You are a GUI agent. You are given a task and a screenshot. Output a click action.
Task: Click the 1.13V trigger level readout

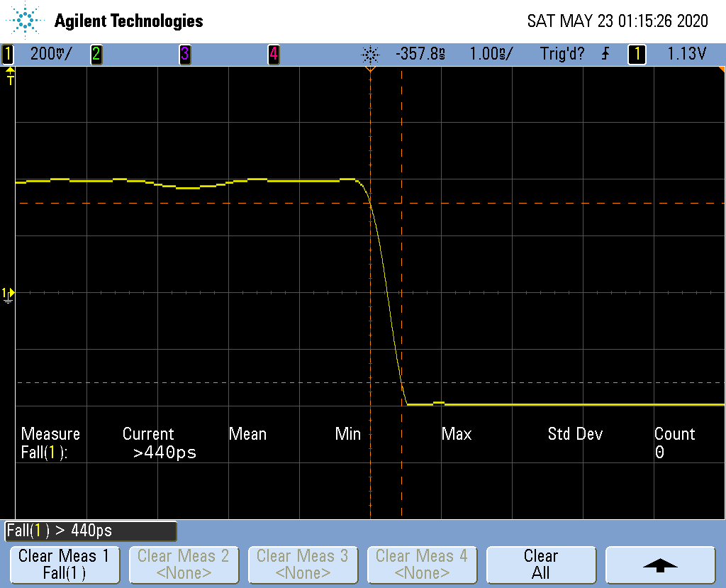pos(686,54)
